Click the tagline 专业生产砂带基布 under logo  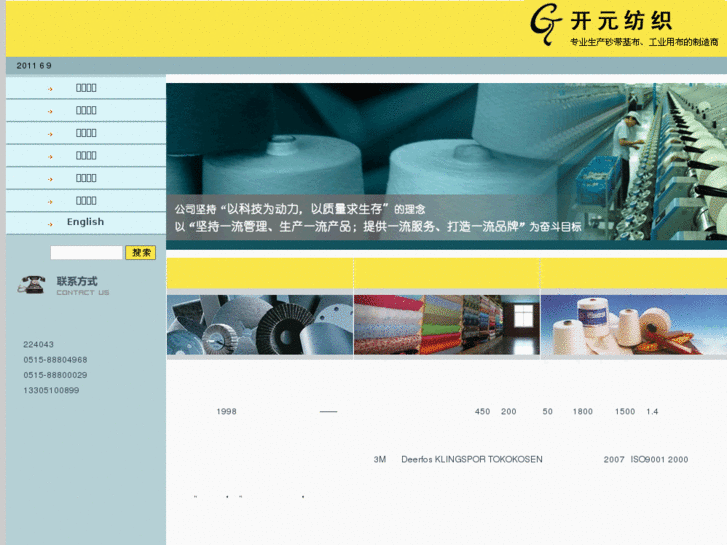644,42
